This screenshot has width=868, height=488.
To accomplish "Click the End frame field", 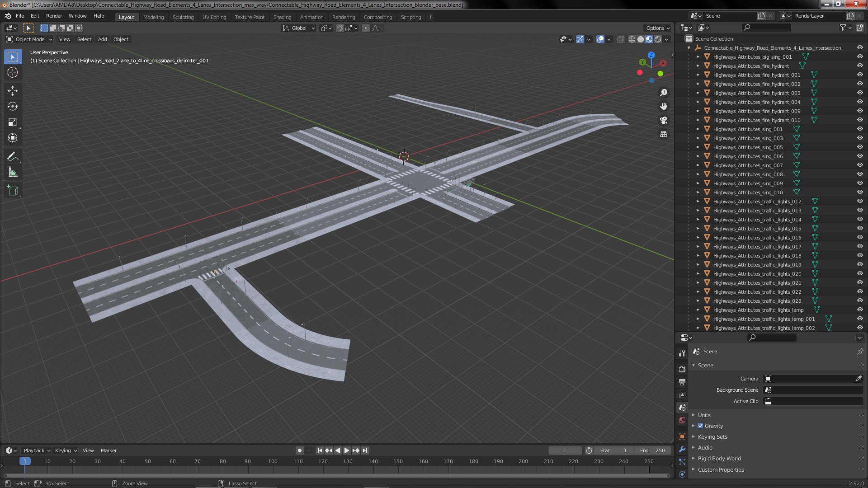I will pyautogui.click(x=652, y=450).
